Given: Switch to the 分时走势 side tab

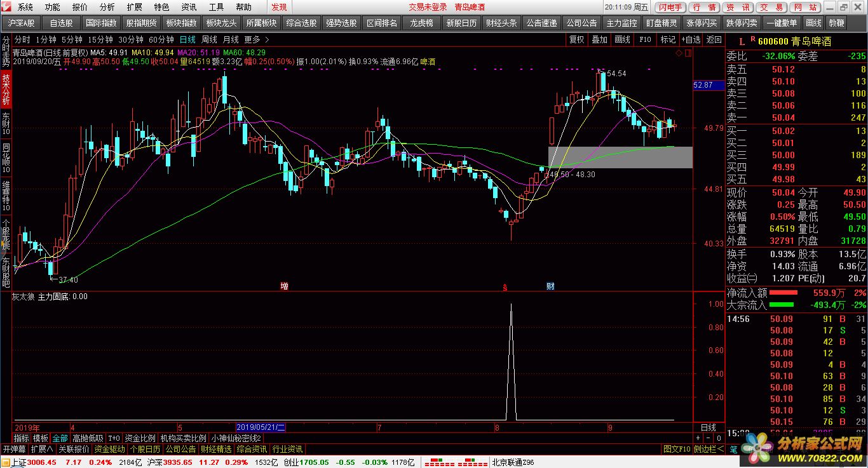Looking at the screenshot, I should 6,51.
